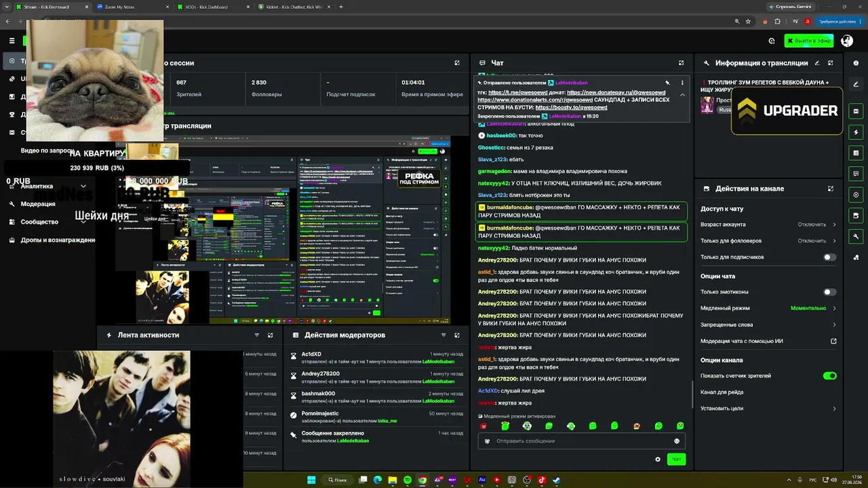Expand the channel actions panel
The height and width of the screenshot is (488, 868).
[831, 188]
